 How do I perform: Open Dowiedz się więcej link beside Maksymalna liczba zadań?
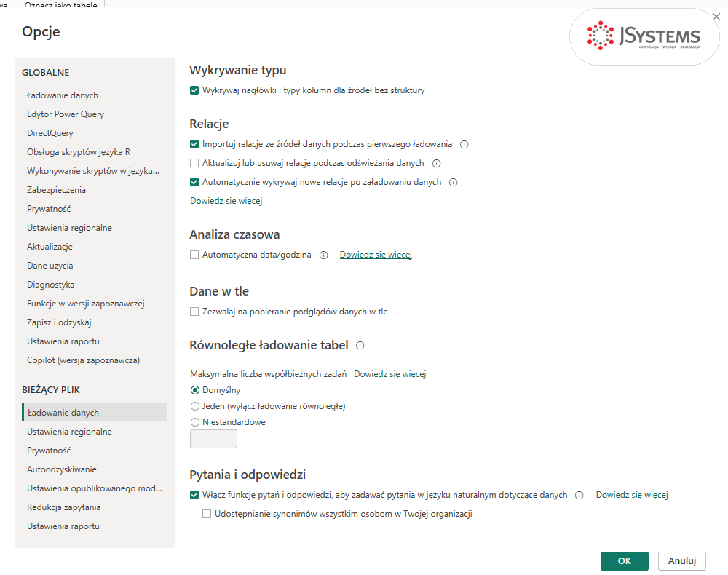point(389,374)
